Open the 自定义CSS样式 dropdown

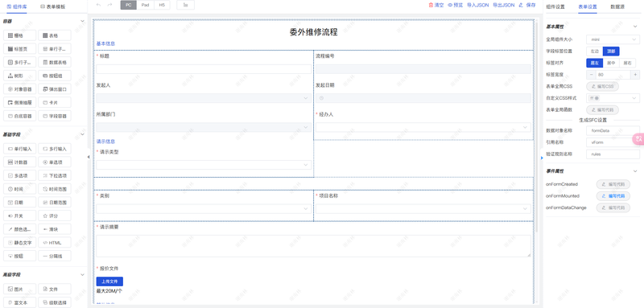click(x=613, y=98)
